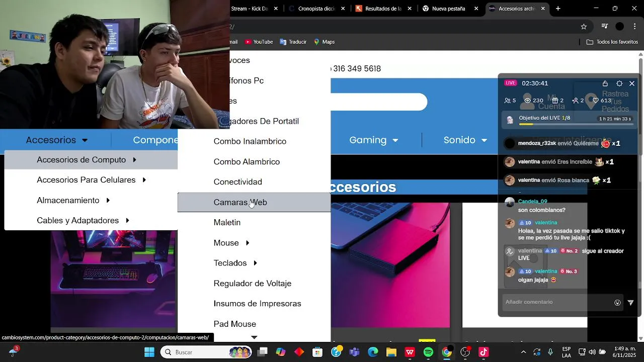This screenshot has width=644, height=362.
Task: Close the Accesorios archivos tab
Action: tap(543, 9)
